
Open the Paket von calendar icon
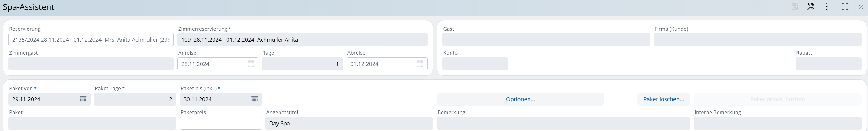pos(83,99)
